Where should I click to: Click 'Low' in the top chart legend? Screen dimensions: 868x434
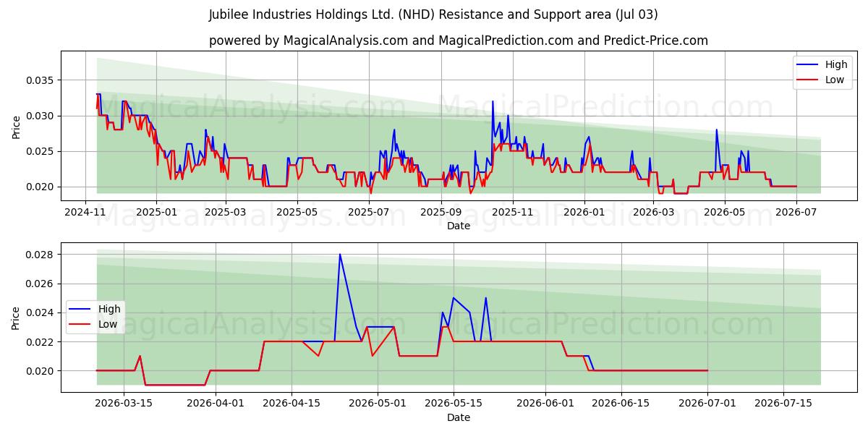(835, 80)
